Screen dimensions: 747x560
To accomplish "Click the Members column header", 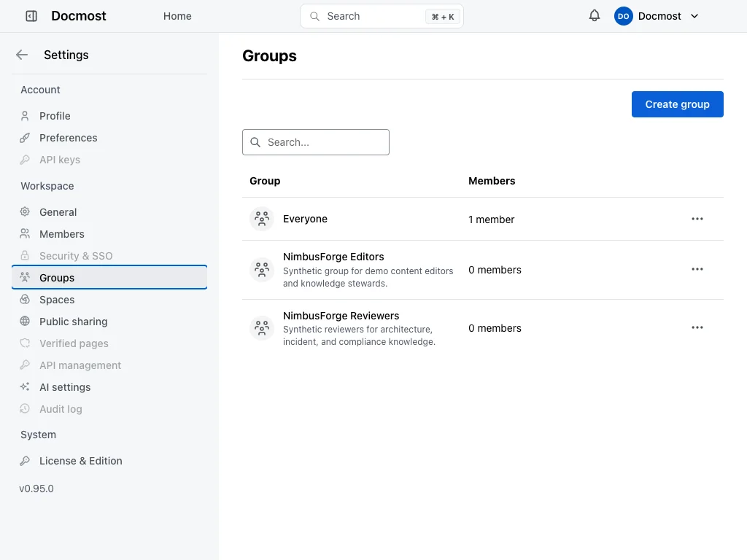I will [x=492, y=181].
